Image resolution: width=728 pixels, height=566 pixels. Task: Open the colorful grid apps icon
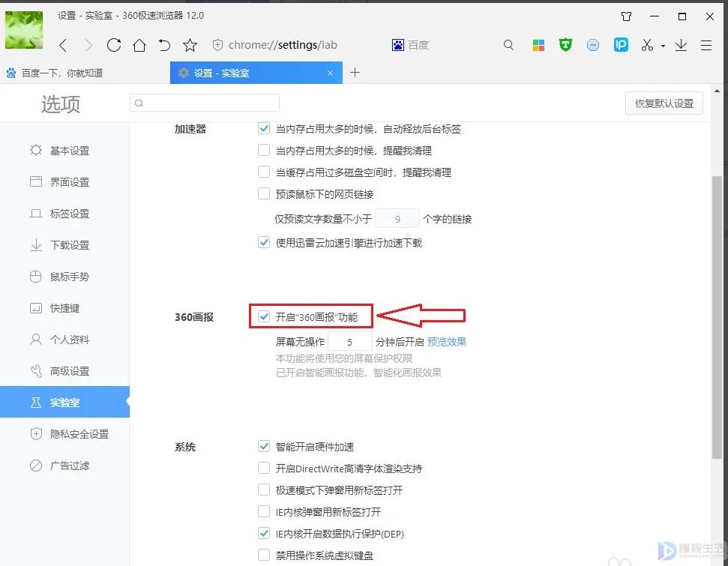pyautogui.click(x=538, y=45)
